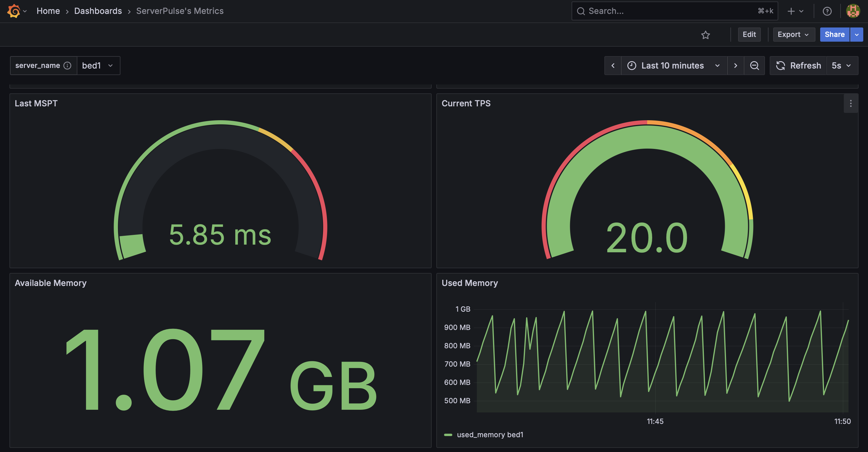Viewport: 868px width, 452px height.
Task: Click the user profile avatar
Action: pos(853,11)
